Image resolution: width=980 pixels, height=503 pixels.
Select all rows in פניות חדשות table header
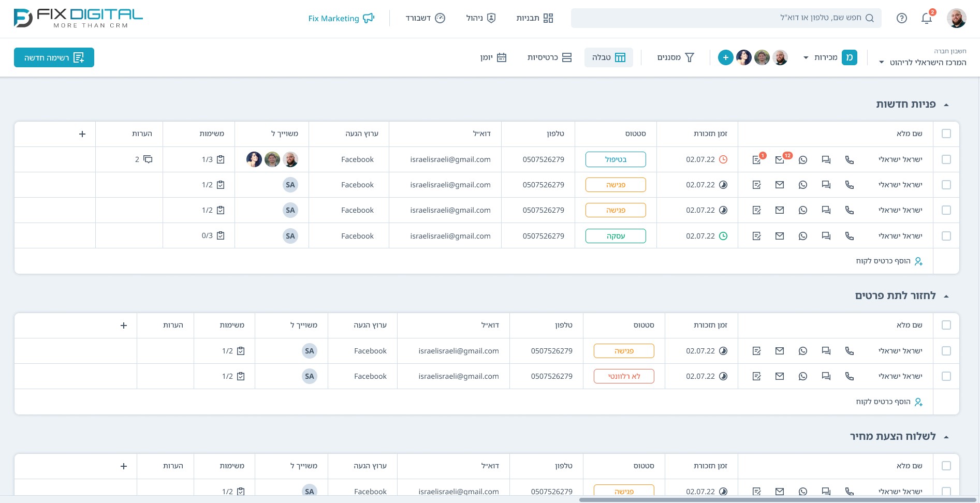pos(946,134)
